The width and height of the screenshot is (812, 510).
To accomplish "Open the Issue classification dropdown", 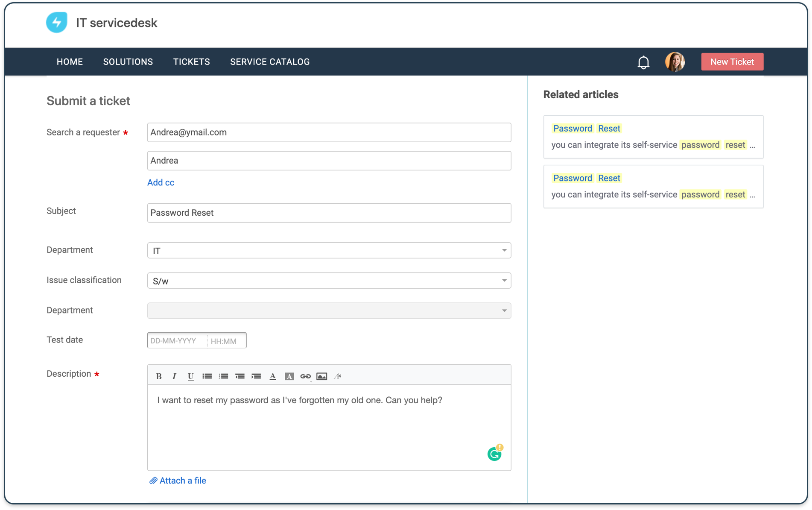I will 504,280.
